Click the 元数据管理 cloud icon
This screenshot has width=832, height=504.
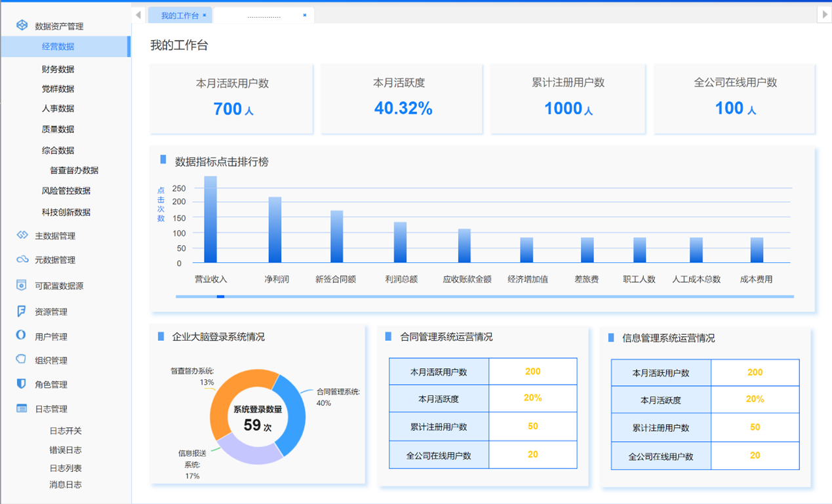22,260
